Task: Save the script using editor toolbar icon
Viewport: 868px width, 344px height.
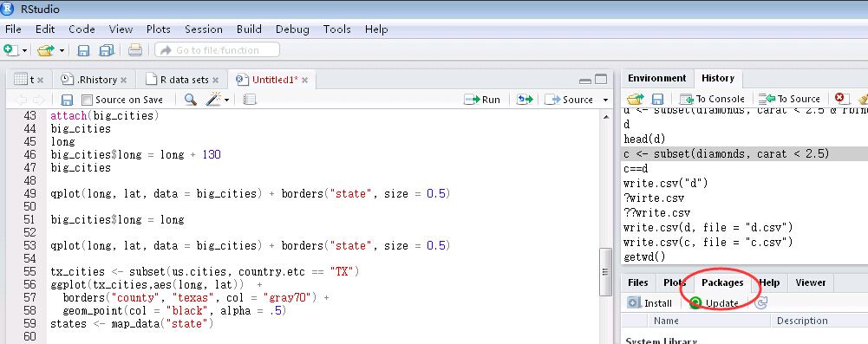Action: point(67,101)
